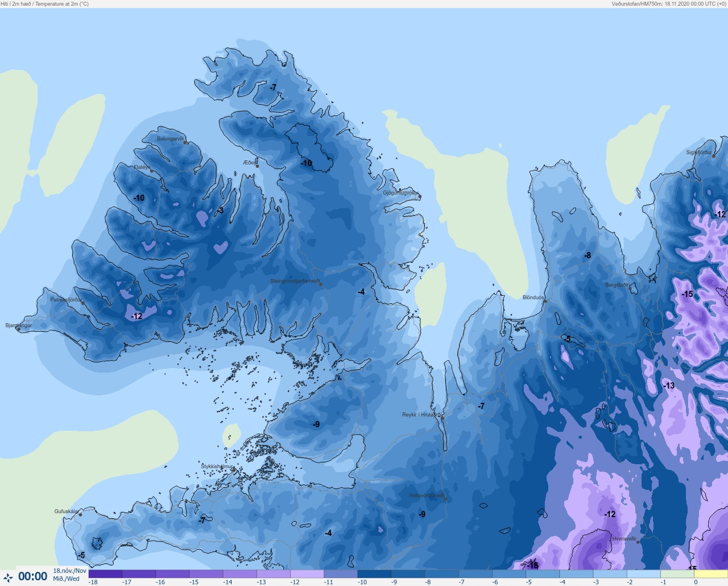The width and height of the screenshot is (728, 586).
Task: Click the -12 value above Hveravellir
Action: pyautogui.click(x=610, y=514)
